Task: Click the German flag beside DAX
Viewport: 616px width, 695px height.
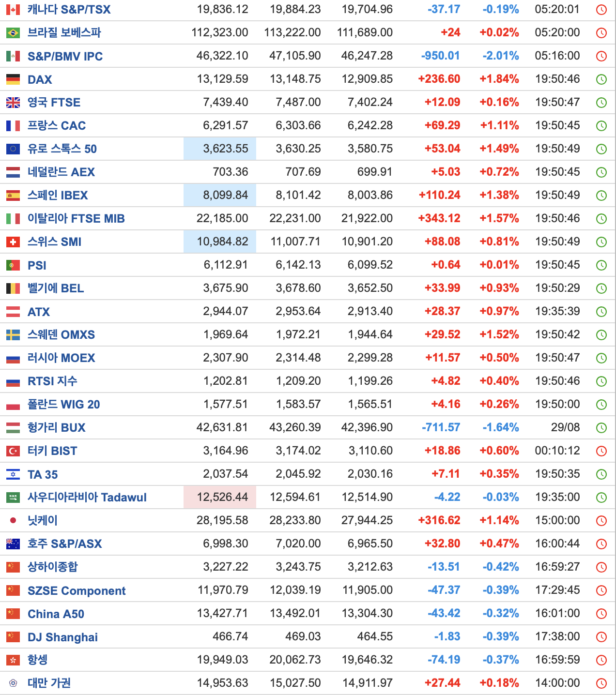Action: (x=13, y=79)
